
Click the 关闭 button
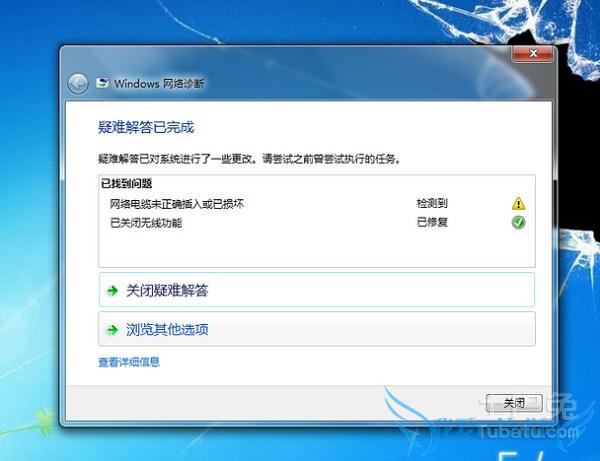(514, 403)
